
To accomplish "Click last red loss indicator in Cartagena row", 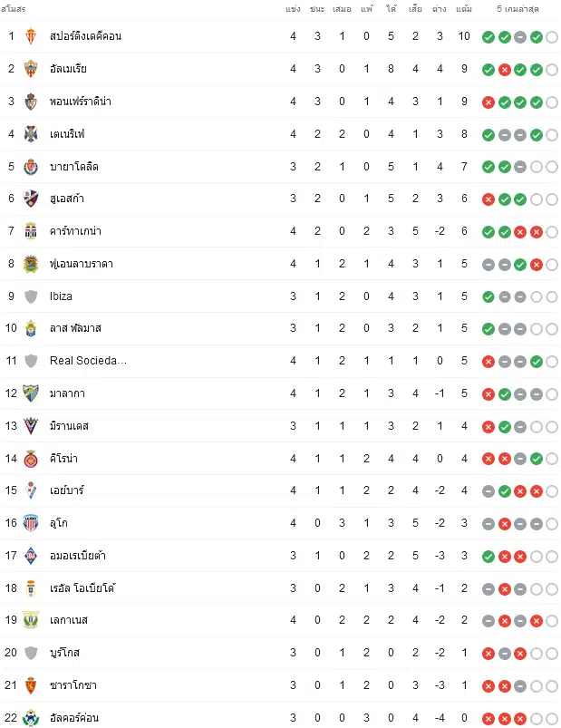I will [537, 232].
